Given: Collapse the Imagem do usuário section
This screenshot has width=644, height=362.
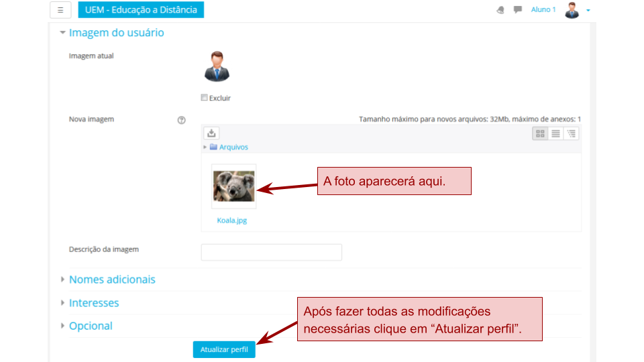Looking at the screenshot, I should tap(116, 33).
